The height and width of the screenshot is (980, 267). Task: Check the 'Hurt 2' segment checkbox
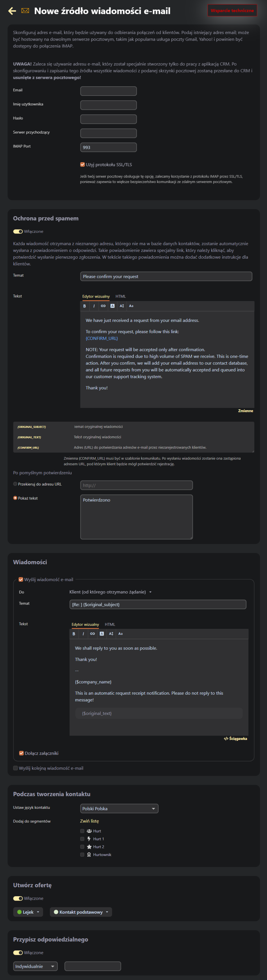82,846
